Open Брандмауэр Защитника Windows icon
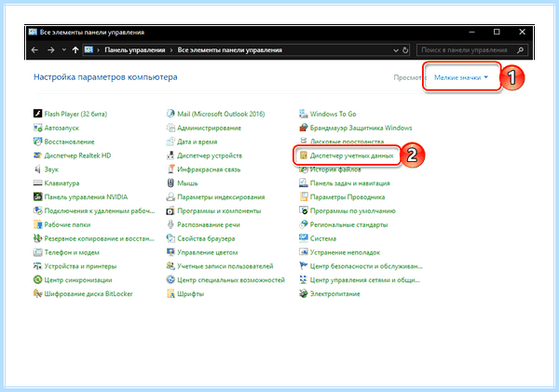The image size is (559, 392). (x=304, y=128)
